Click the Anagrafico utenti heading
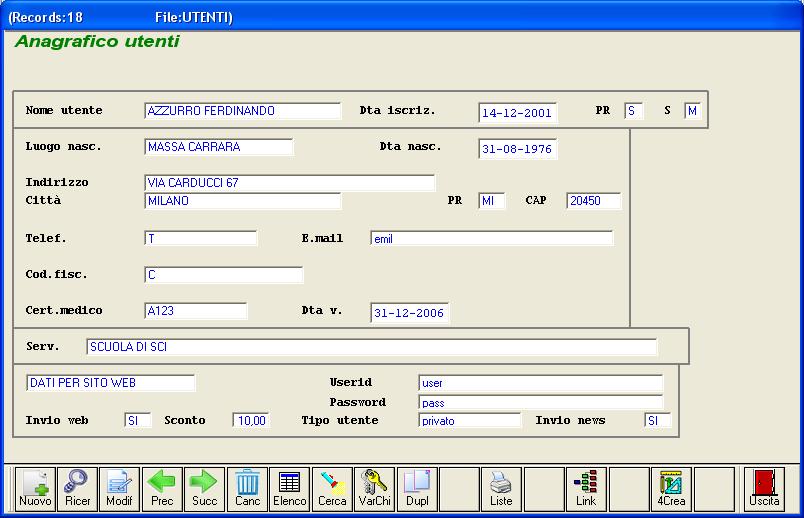The image size is (804, 518). pos(97,41)
